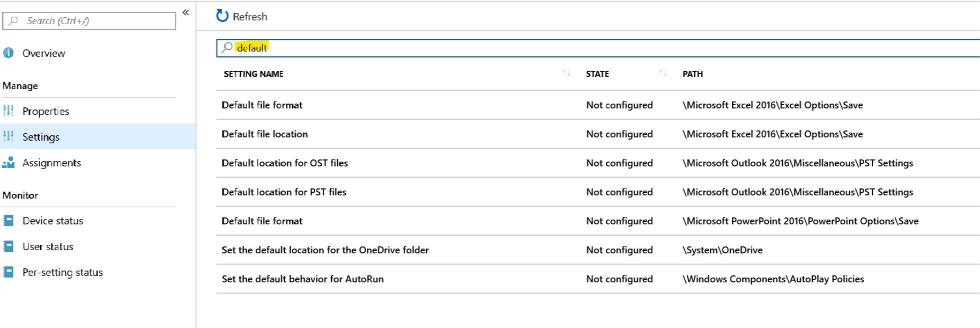Click Not configured state in OST files row
This screenshot has height=328, width=980.
click(619, 163)
